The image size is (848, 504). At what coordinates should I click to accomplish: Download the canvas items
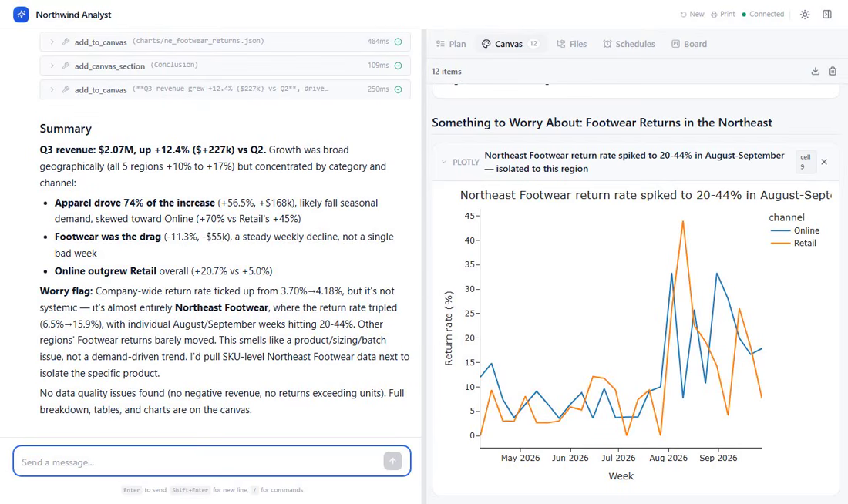point(816,72)
